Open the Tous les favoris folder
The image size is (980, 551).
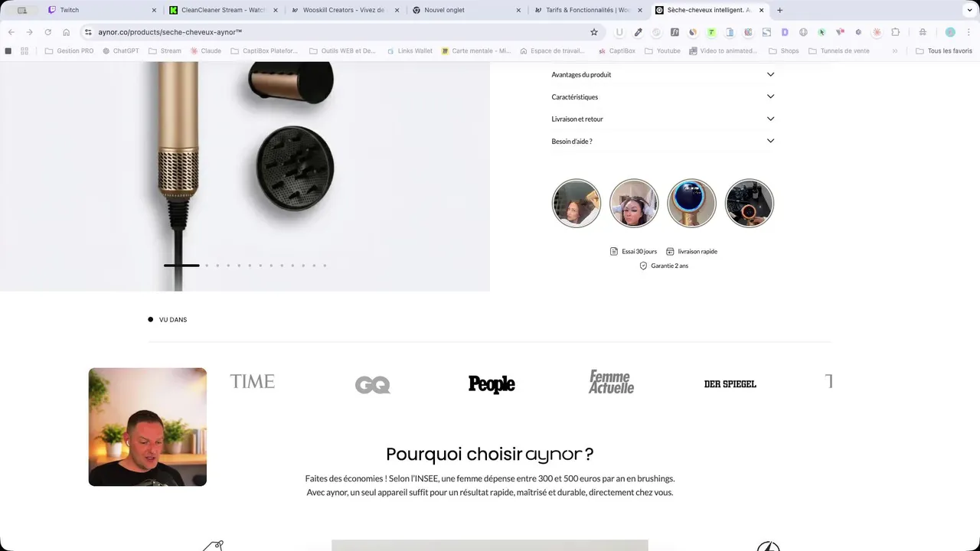944,51
